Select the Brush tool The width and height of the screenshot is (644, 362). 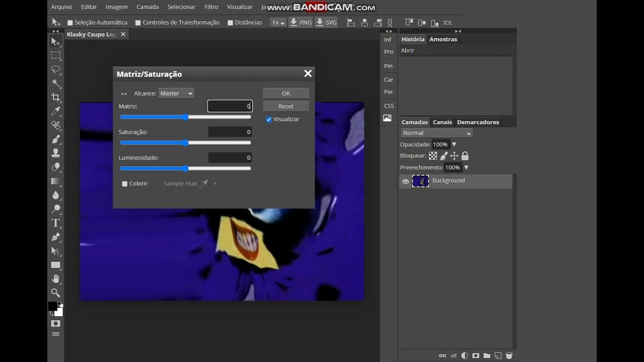coord(56,139)
